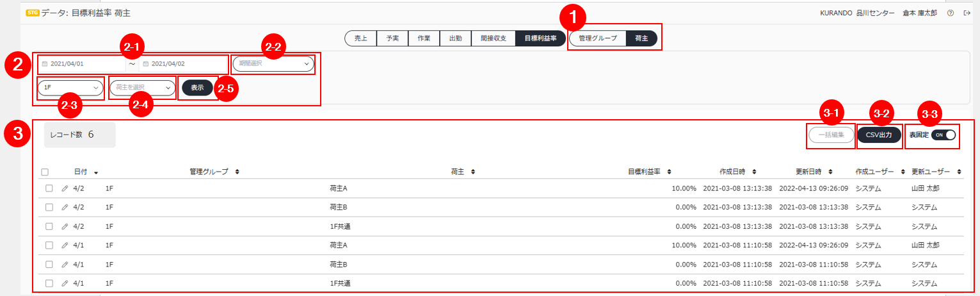Sort by 作成日時 column sort icon

tap(754, 172)
